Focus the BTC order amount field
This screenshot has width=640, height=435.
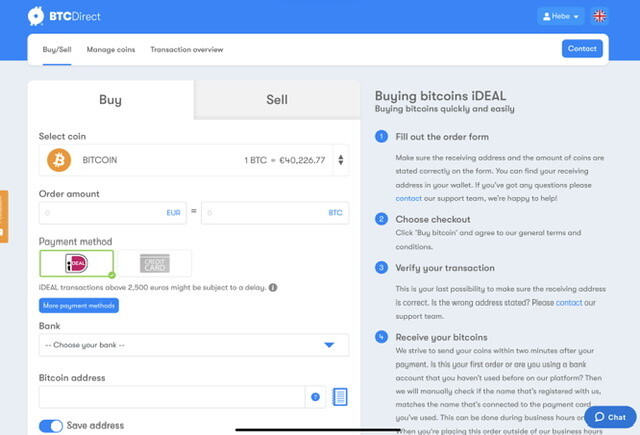[275, 213]
